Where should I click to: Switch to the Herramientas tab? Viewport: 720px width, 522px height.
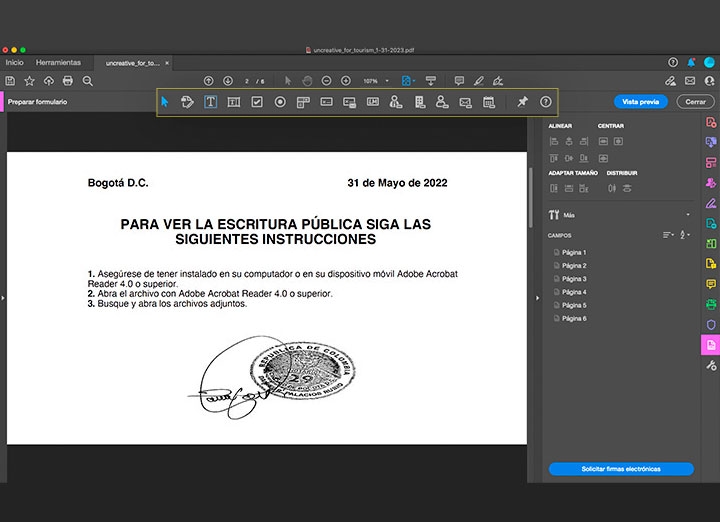(58, 62)
